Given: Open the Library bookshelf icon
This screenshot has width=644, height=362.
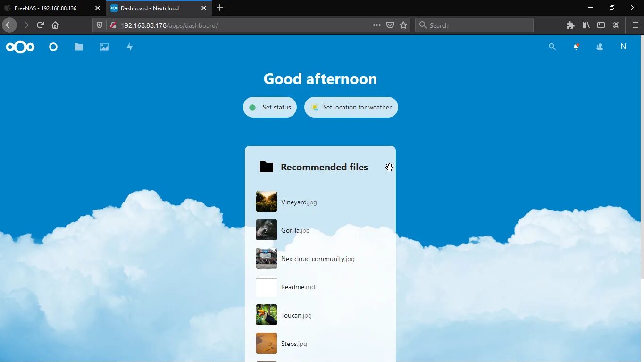Looking at the screenshot, I should (586, 25).
